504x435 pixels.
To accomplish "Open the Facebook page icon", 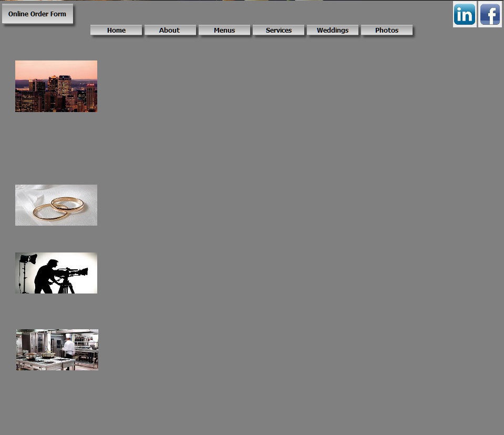I will pos(490,14).
